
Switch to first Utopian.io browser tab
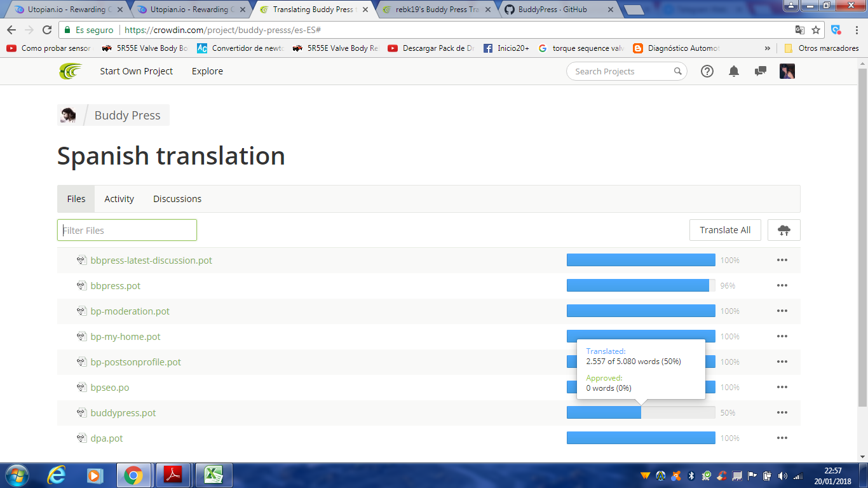tap(67, 10)
